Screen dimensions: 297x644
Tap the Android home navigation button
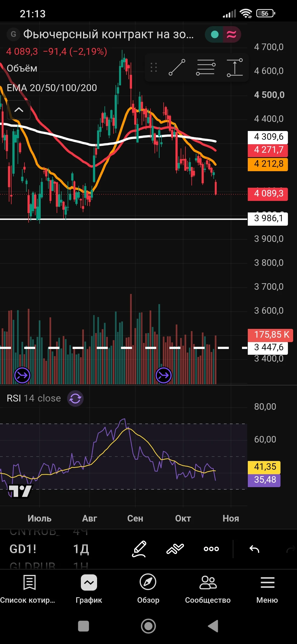148,626
